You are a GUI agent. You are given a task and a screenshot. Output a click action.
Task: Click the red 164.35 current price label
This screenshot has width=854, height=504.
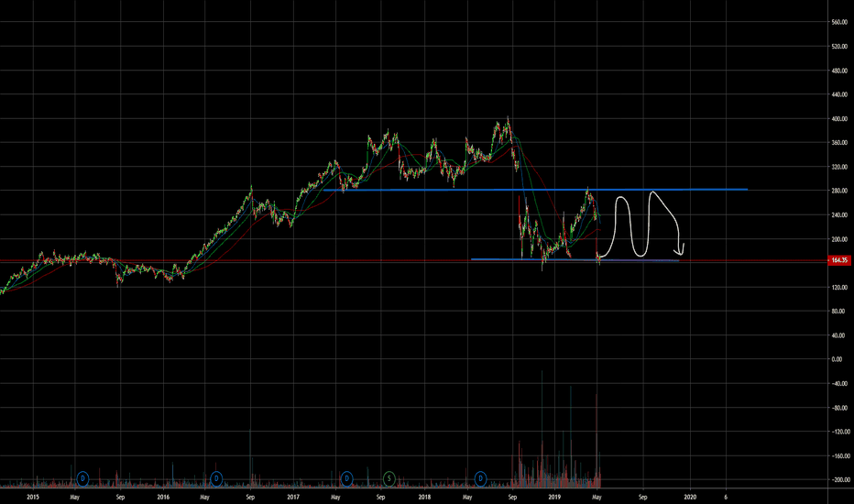[x=838, y=260]
